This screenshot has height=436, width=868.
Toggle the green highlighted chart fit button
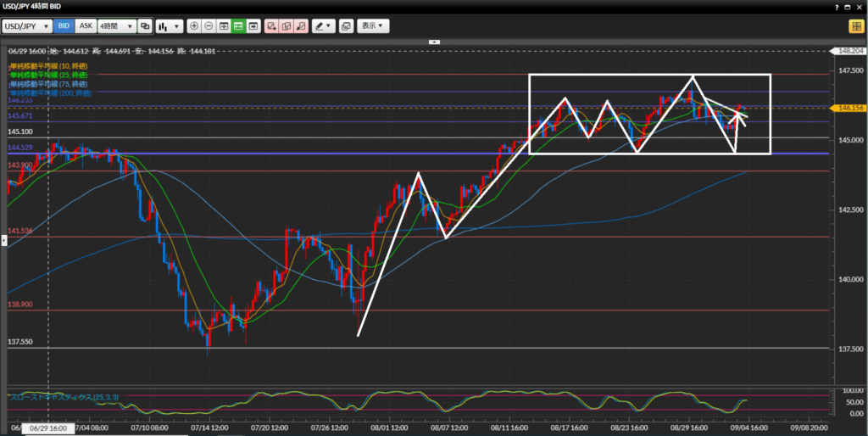point(238,26)
